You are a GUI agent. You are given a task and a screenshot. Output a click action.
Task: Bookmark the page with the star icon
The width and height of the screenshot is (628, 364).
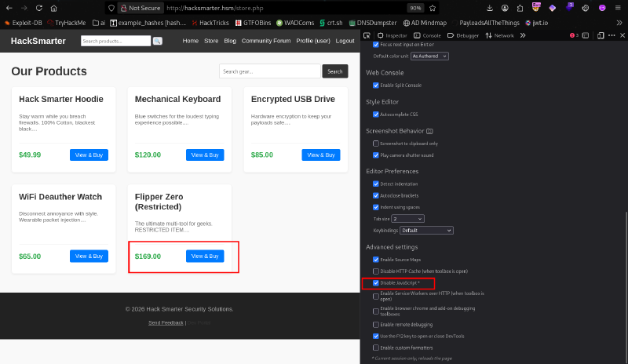[x=433, y=8]
